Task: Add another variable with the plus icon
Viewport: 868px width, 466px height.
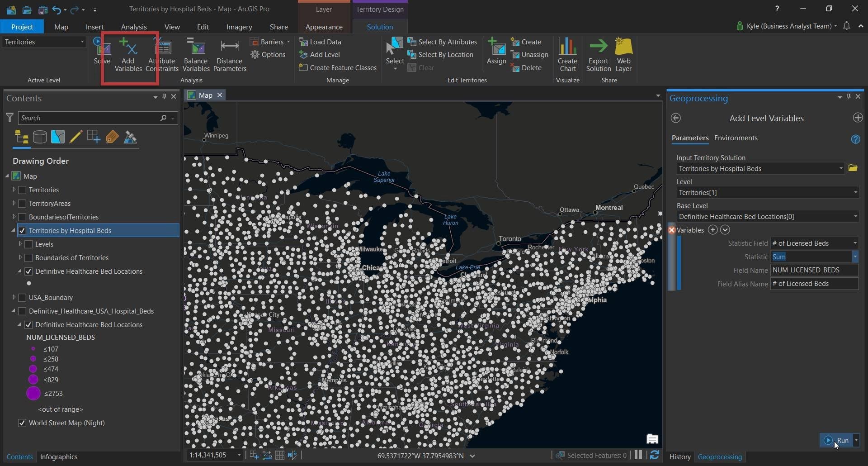Action: click(712, 230)
